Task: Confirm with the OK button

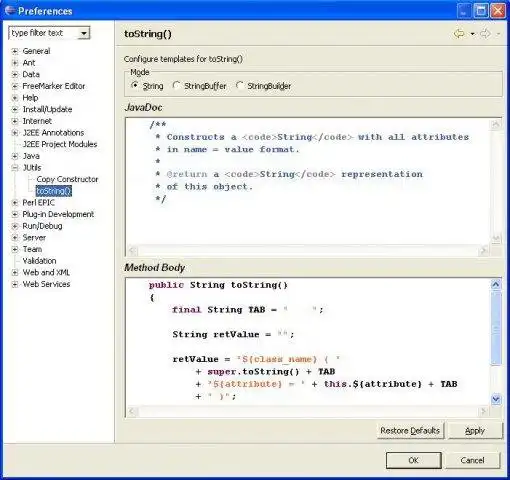Action: 413,460
